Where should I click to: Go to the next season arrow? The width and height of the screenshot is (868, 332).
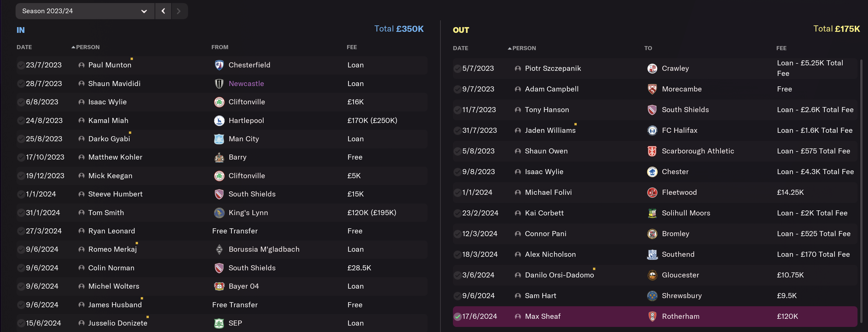(x=179, y=11)
